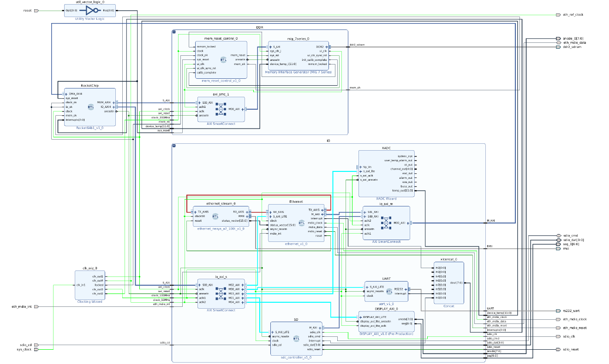Click the RTL icon inside the RocketChip block

(91, 107)
